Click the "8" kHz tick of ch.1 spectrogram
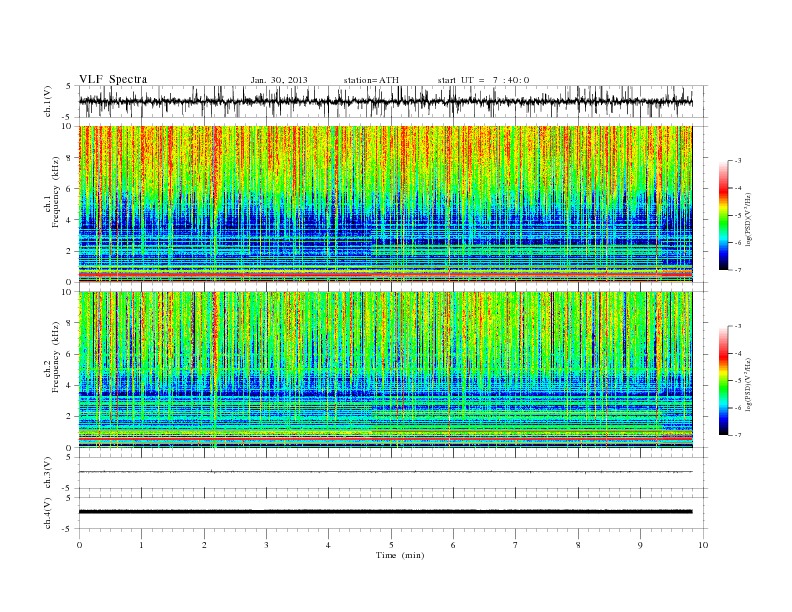792x612 pixels. coord(70,158)
